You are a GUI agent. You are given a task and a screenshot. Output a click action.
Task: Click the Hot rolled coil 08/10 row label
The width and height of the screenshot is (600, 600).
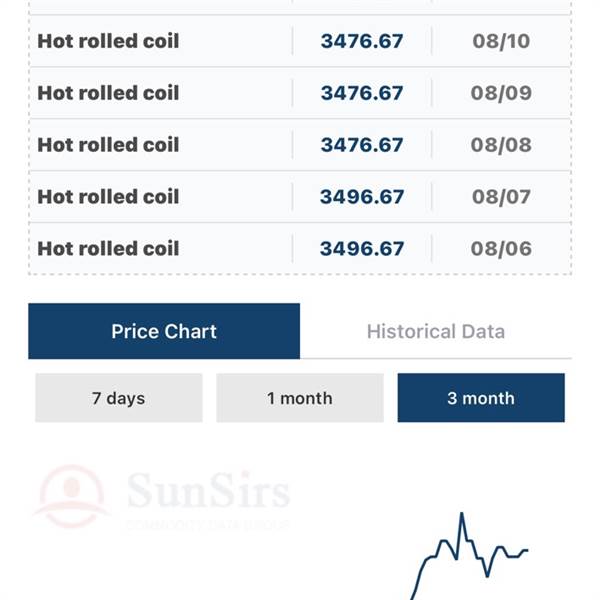(108, 41)
